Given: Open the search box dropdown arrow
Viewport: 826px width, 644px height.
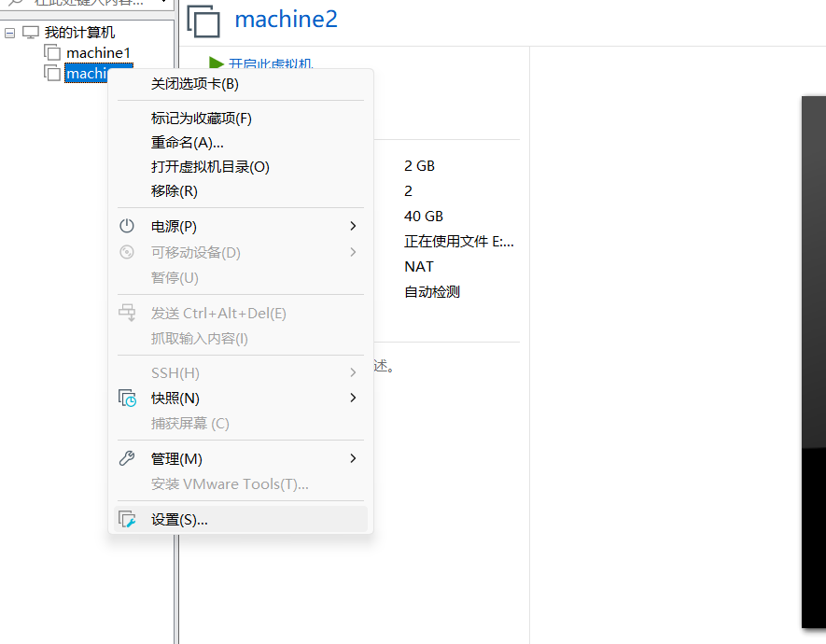Looking at the screenshot, I should [164, 2].
